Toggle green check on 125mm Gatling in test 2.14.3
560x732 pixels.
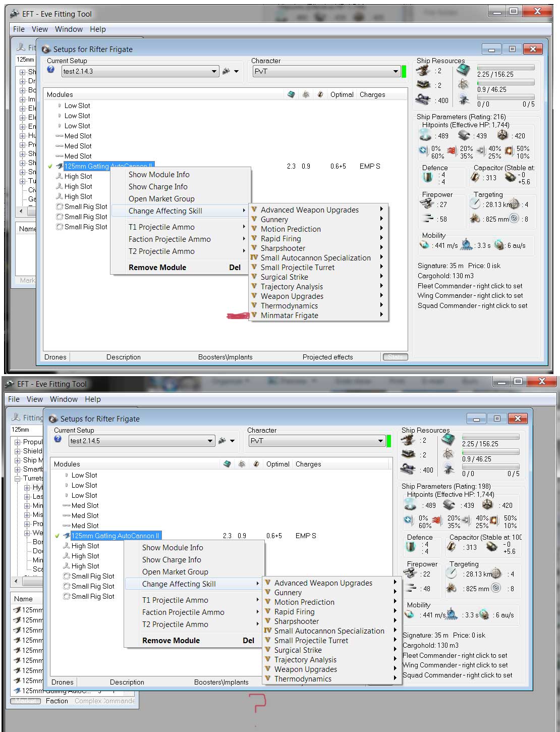coord(50,166)
